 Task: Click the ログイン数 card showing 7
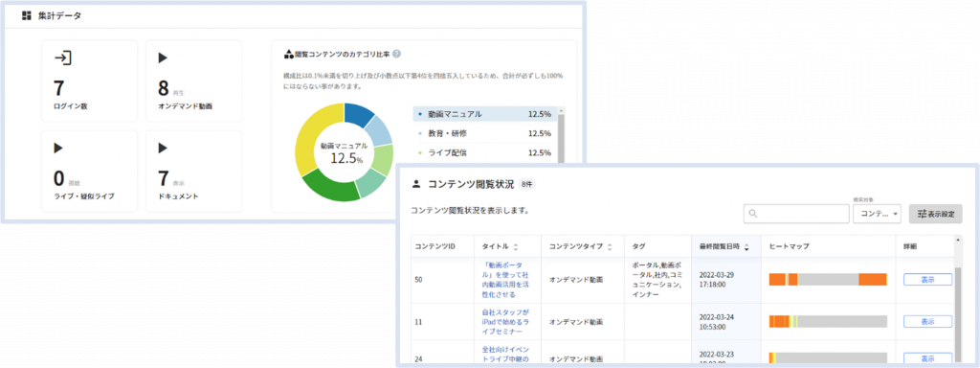89,80
